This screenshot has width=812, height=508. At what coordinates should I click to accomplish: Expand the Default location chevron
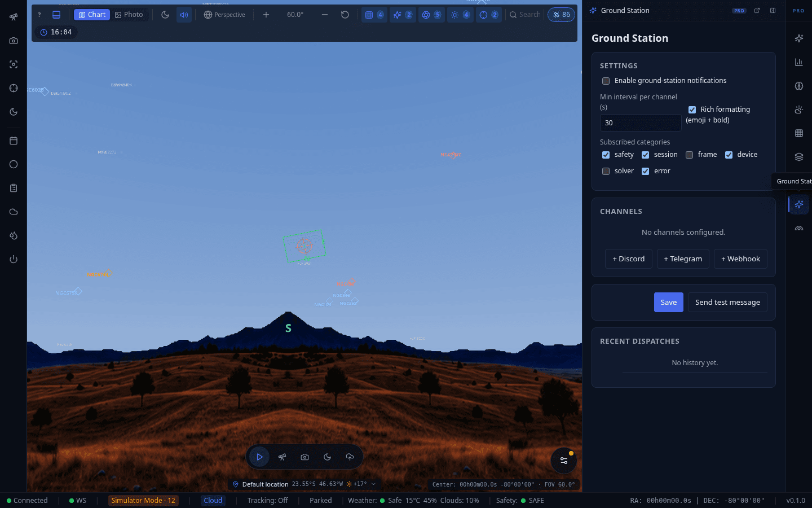(373, 484)
